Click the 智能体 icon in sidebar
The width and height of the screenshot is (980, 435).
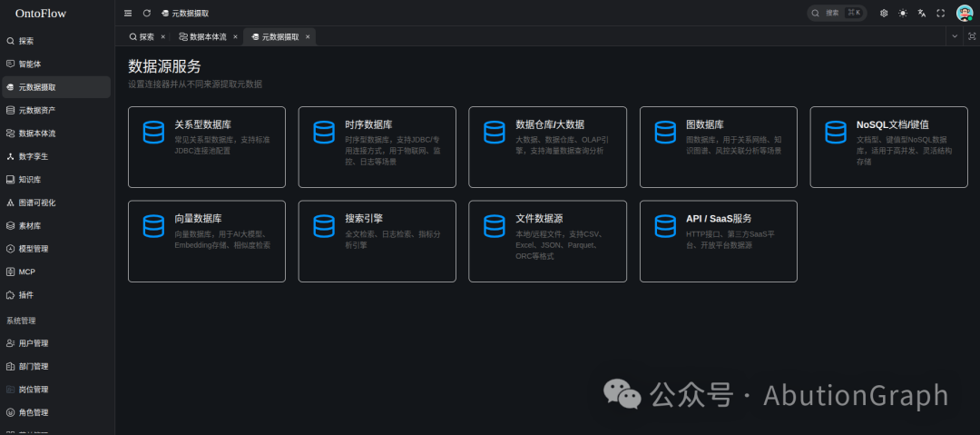pos(10,64)
